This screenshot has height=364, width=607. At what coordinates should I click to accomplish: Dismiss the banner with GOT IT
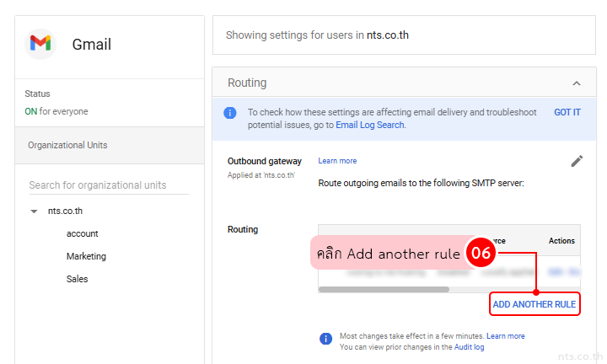pos(567,112)
